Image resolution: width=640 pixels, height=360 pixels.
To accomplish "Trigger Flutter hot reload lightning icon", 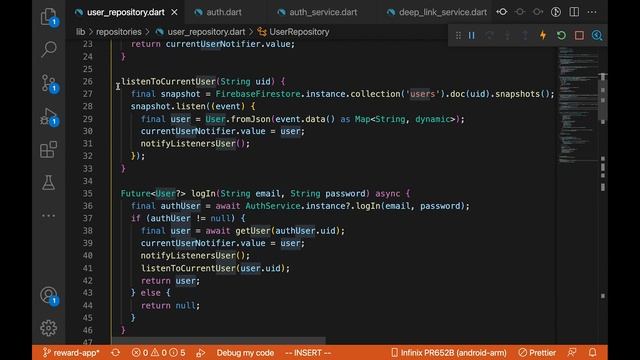I will [543, 36].
